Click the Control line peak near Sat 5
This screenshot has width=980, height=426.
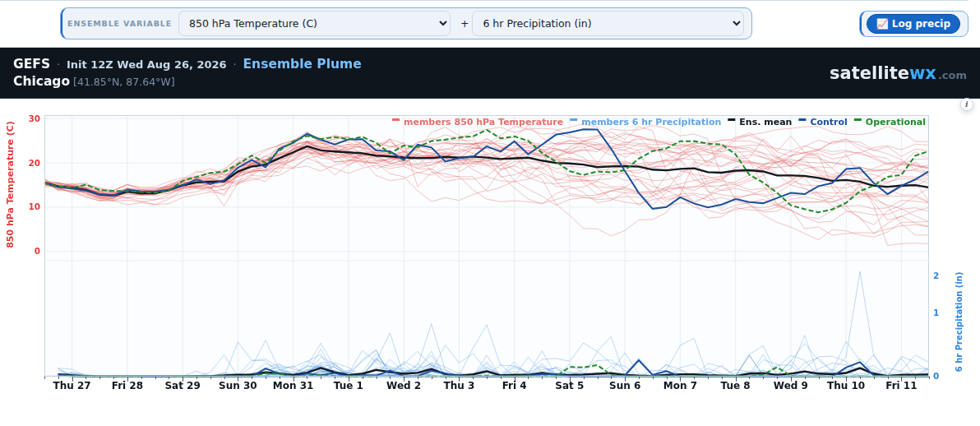pyautogui.click(x=590, y=129)
